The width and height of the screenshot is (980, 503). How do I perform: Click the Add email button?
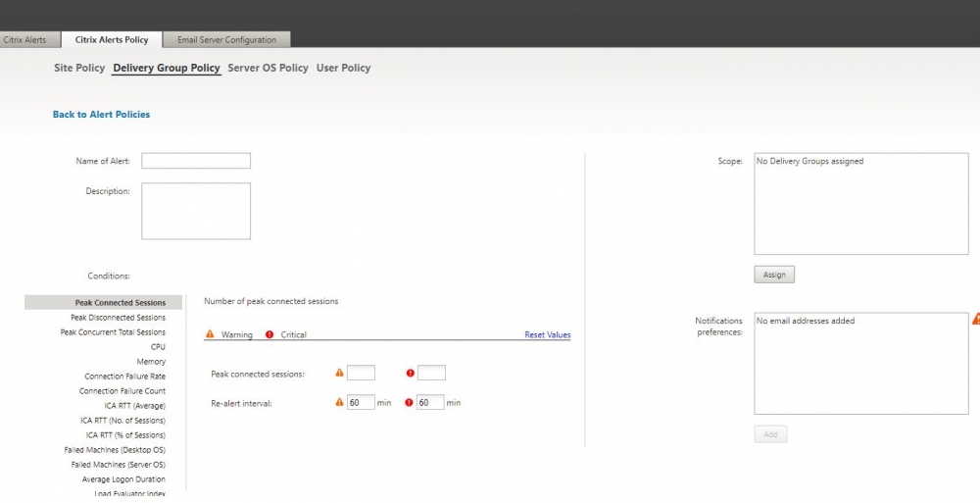(x=770, y=434)
